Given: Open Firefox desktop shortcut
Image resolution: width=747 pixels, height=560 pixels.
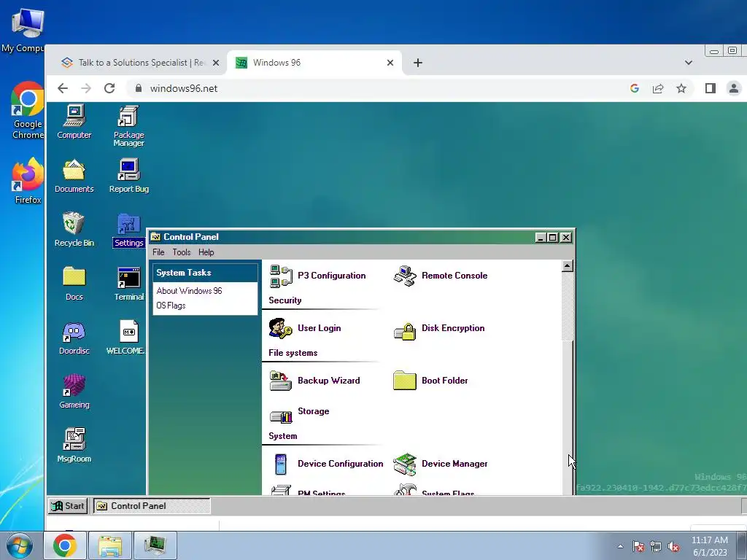Looking at the screenshot, I should tap(27, 182).
